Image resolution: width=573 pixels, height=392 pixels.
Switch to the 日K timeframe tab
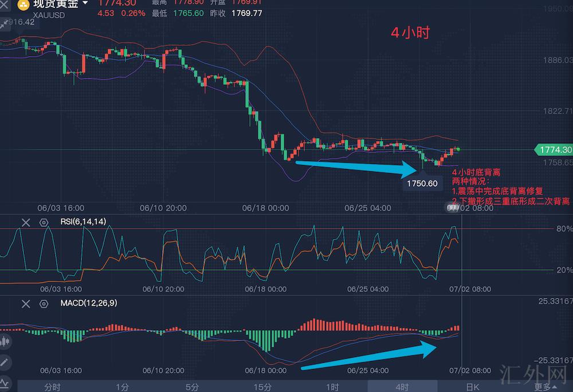[x=473, y=387]
